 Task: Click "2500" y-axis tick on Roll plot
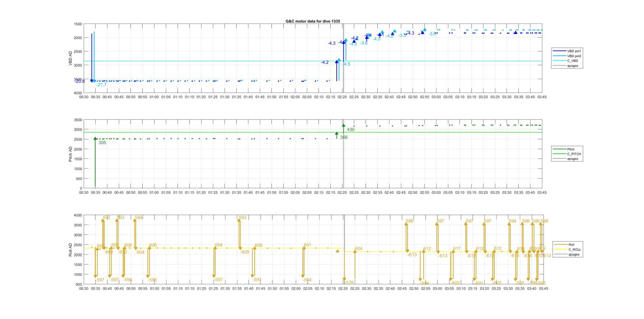(78, 245)
